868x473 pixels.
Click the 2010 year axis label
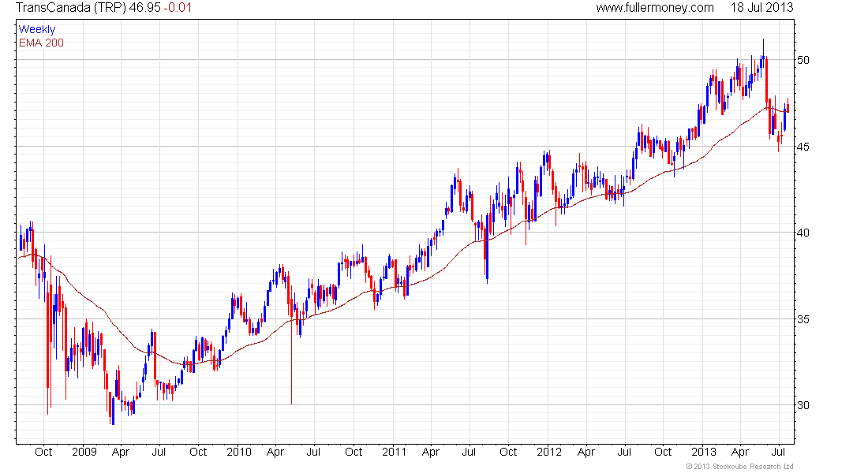[239, 452]
